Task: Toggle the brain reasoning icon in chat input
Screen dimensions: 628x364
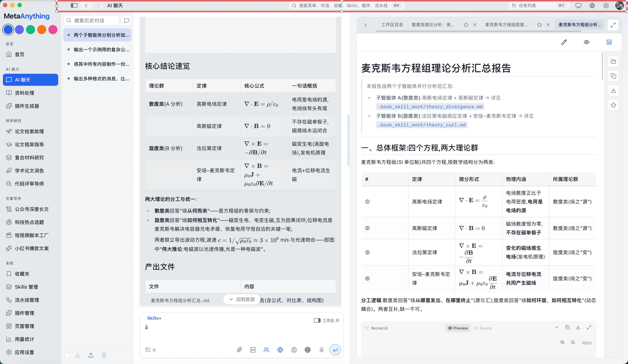Action: click(x=294, y=350)
